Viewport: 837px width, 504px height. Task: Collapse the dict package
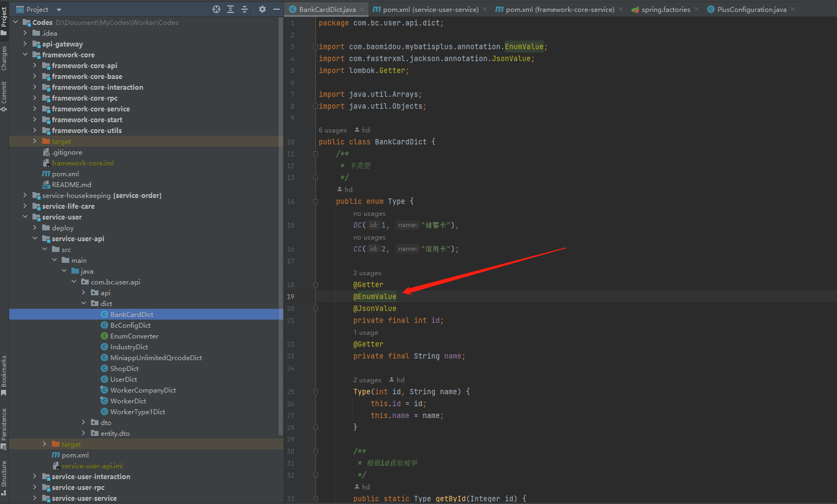(83, 303)
